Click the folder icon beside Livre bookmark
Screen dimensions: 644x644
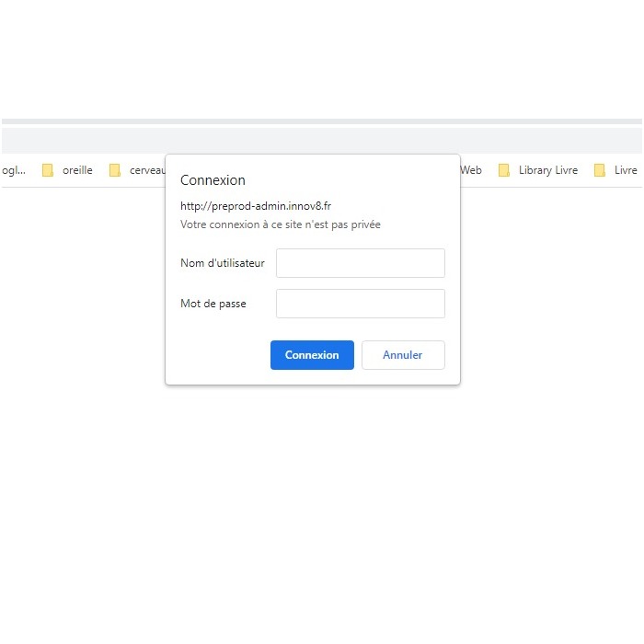[600, 170]
